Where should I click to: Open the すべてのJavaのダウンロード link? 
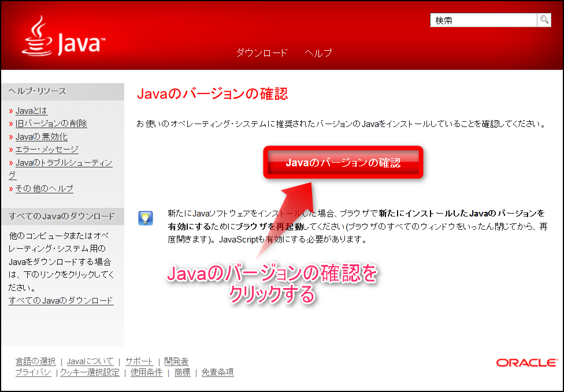click(x=61, y=301)
